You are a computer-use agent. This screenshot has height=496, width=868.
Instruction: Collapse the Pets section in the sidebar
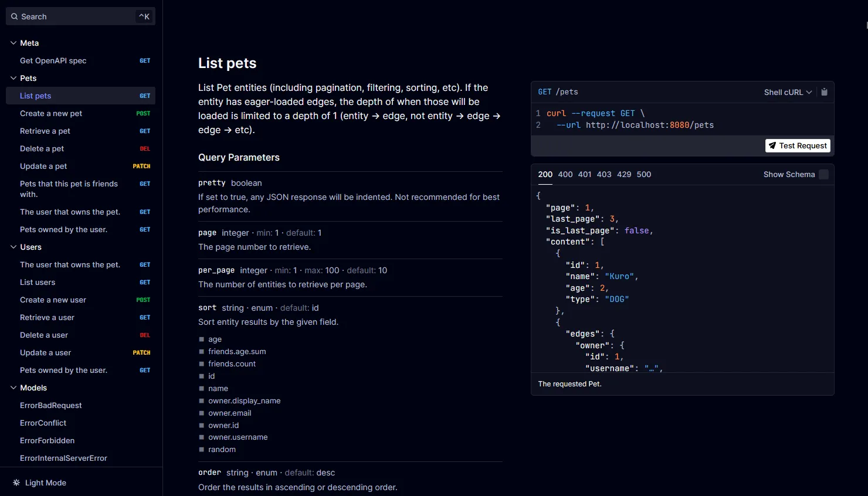(13, 78)
